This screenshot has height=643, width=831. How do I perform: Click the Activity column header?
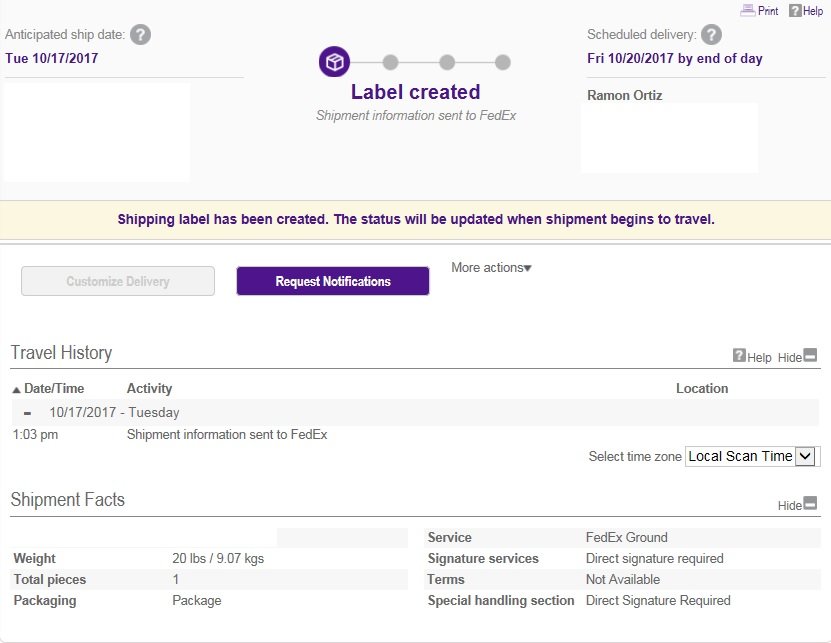coord(149,389)
